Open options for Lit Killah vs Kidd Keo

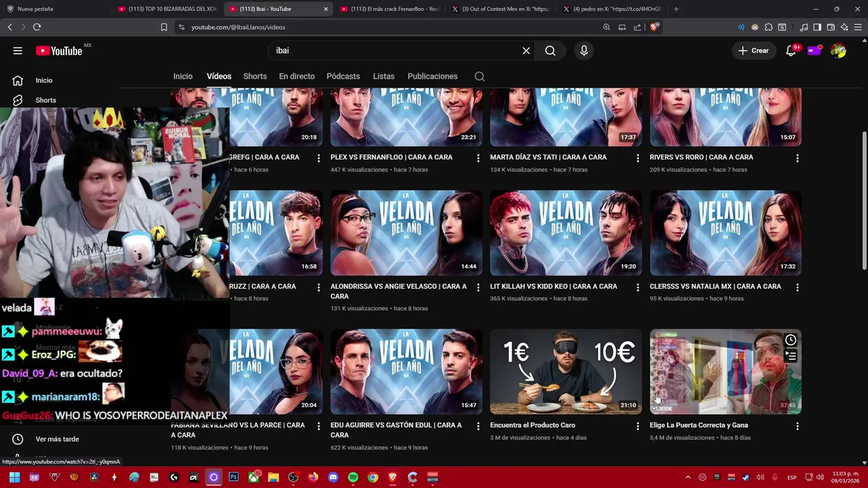click(637, 287)
